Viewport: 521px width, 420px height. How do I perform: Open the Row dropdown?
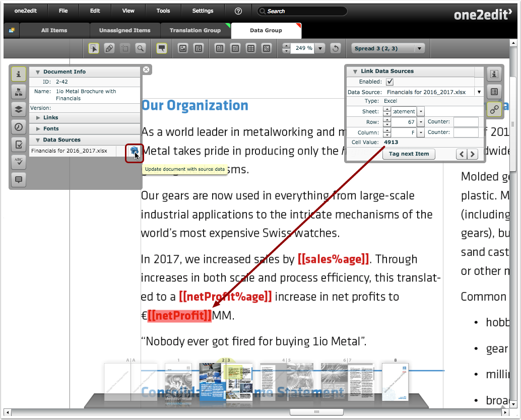coord(421,122)
